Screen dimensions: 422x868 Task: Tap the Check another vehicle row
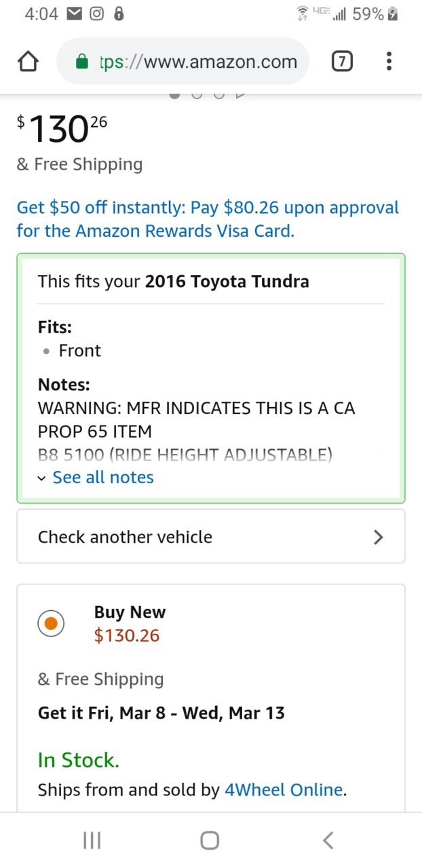(x=211, y=536)
